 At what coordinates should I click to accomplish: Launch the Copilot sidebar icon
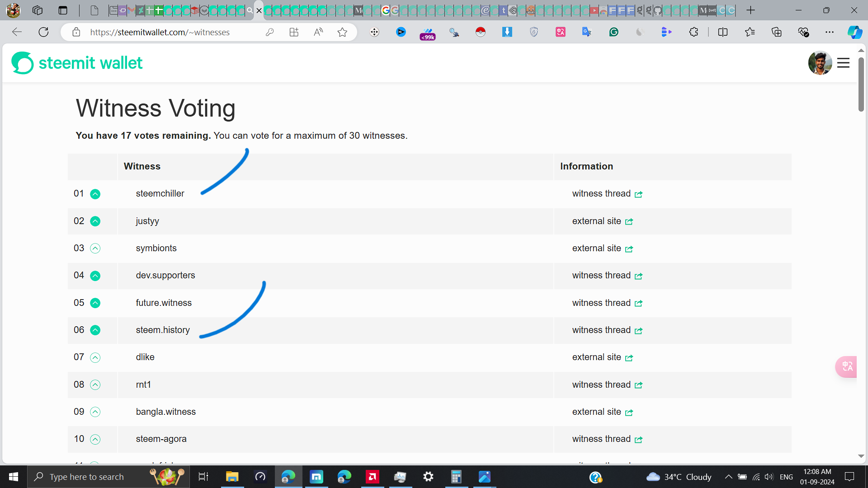pyautogui.click(x=854, y=32)
